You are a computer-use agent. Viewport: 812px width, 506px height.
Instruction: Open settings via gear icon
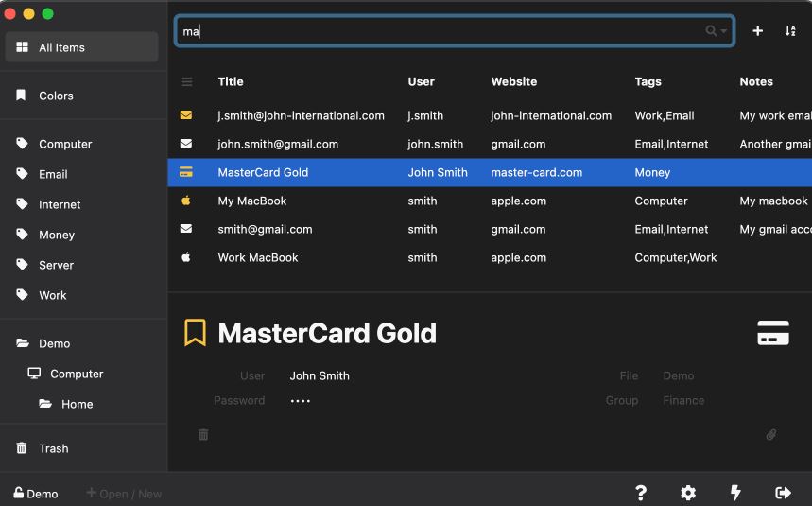pos(688,493)
